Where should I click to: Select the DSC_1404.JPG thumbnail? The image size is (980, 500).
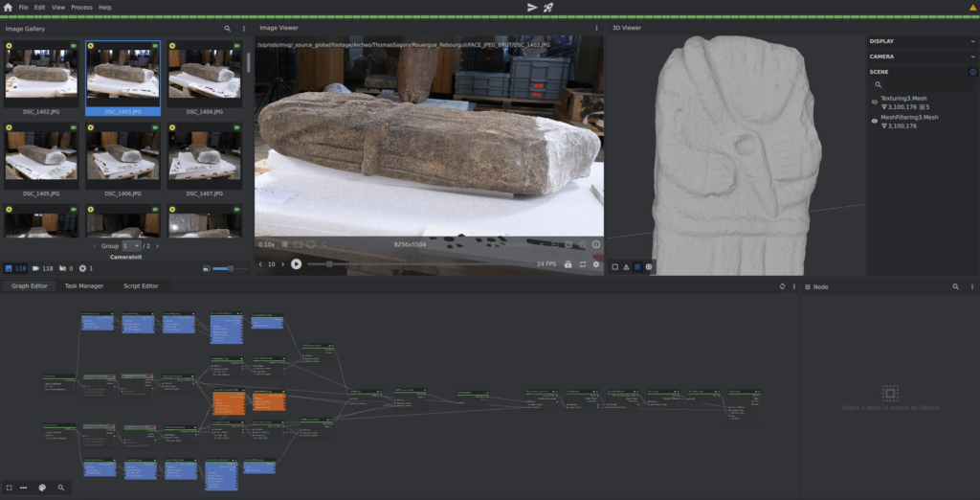(x=204, y=74)
